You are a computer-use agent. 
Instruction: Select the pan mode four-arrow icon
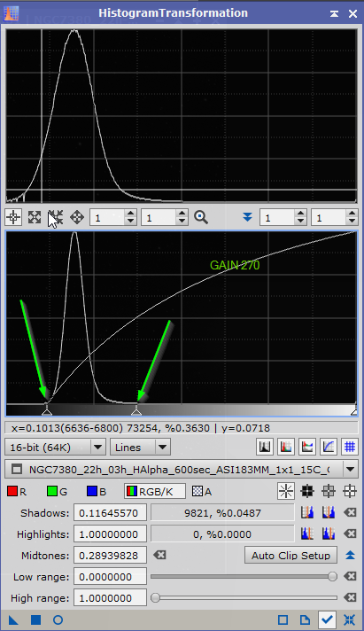(77, 217)
